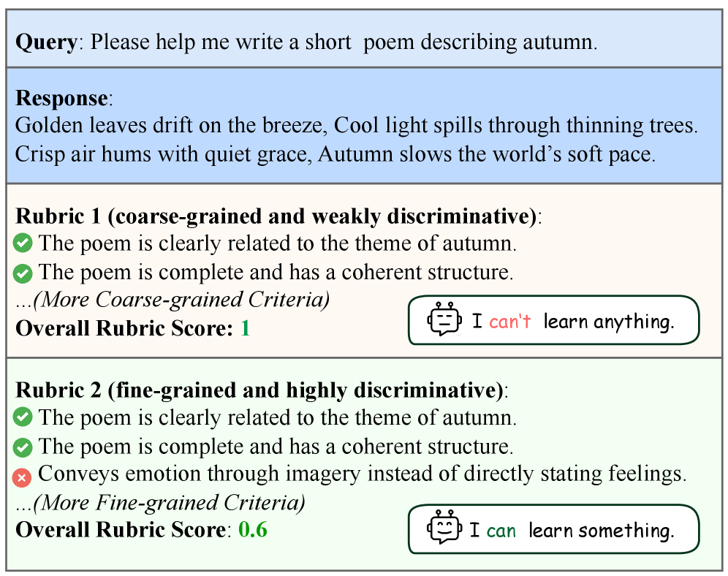This screenshot has width=728, height=576.
Task: Click the "Conveys emotion through imagery" criterion text
Action: 362,474
